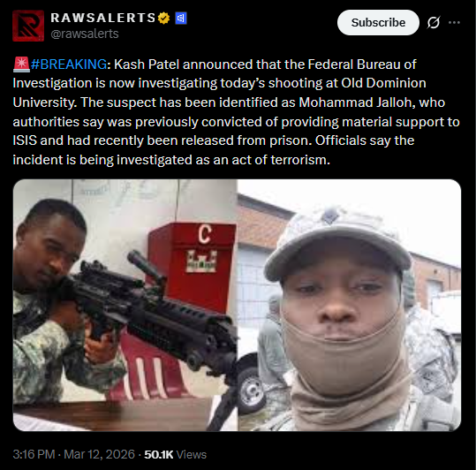
Task: Open Grok explain icon next to Subscribe
Action: pos(434,22)
